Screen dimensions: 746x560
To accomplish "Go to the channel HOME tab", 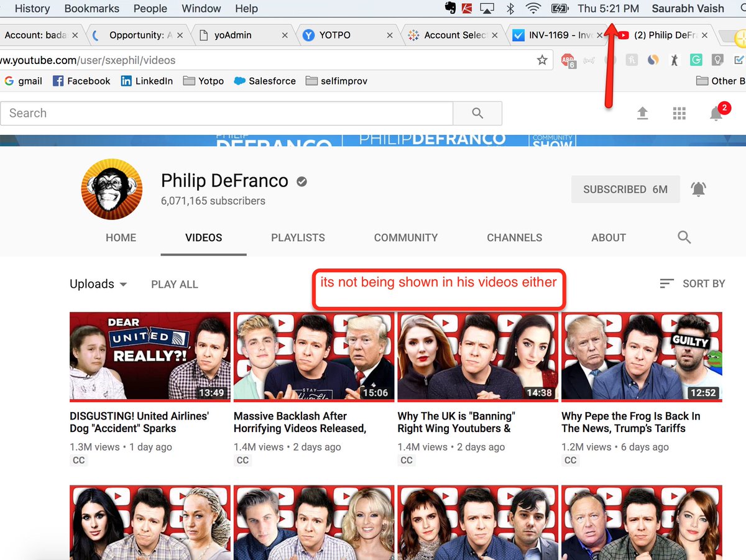I will click(121, 237).
